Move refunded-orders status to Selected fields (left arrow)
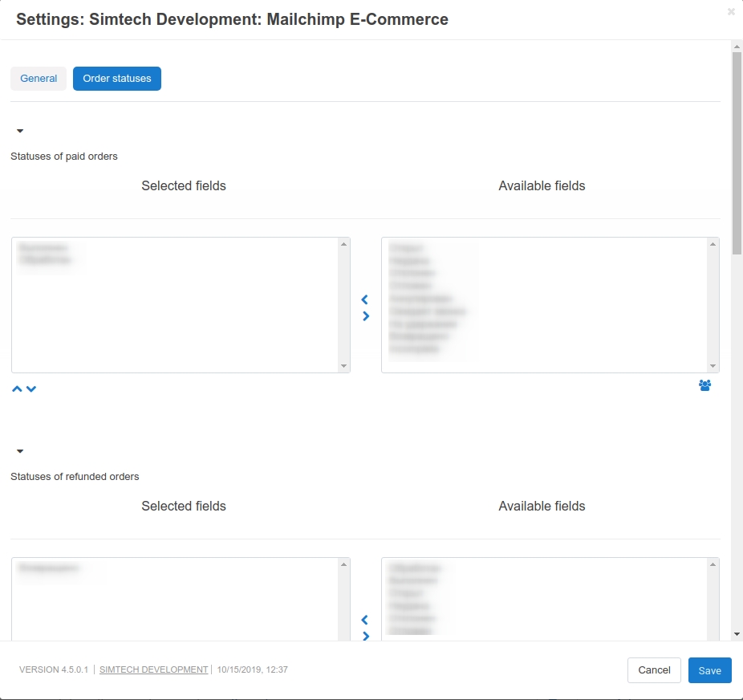The width and height of the screenshot is (743, 700). (x=364, y=620)
